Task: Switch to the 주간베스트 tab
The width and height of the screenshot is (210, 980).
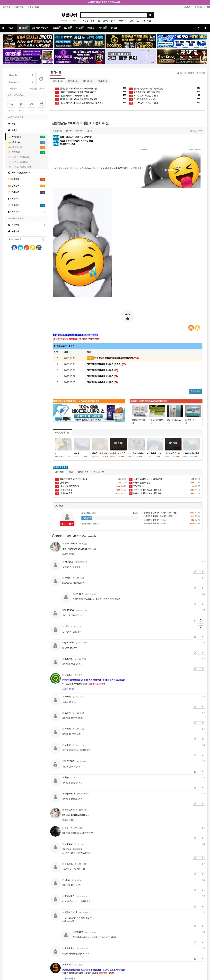Action: coord(58,81)
